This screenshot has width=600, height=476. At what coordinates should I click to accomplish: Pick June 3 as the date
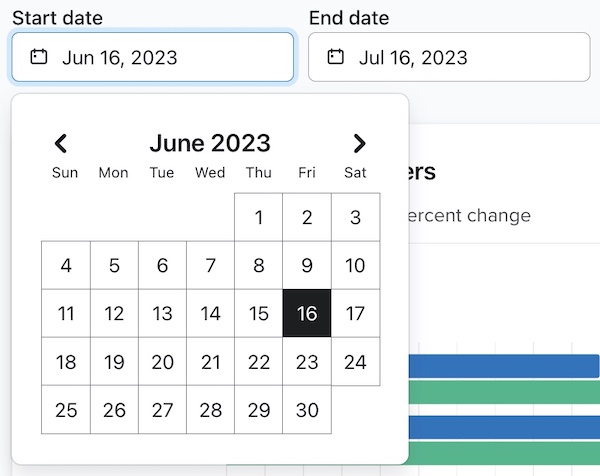click(x=355, y=218)
